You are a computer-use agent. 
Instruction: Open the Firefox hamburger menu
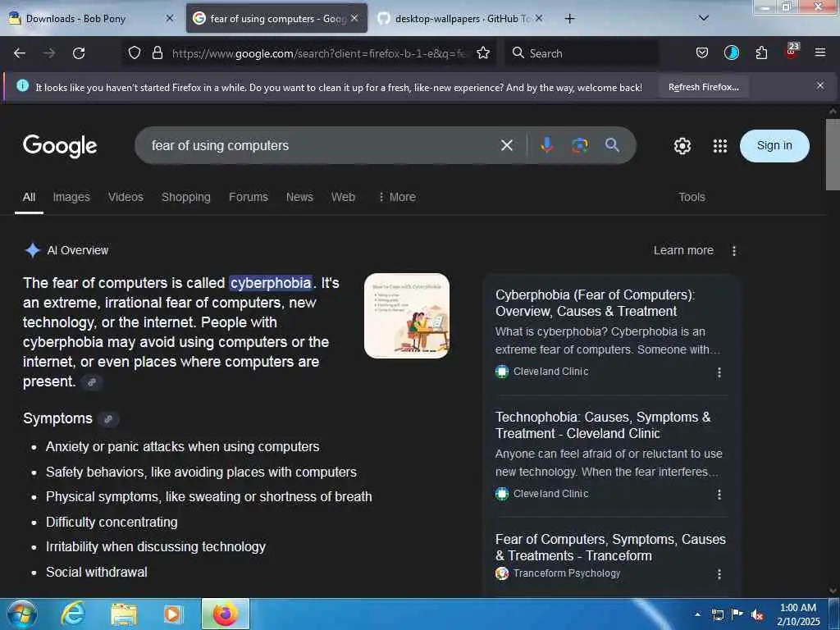coord(820,52)
